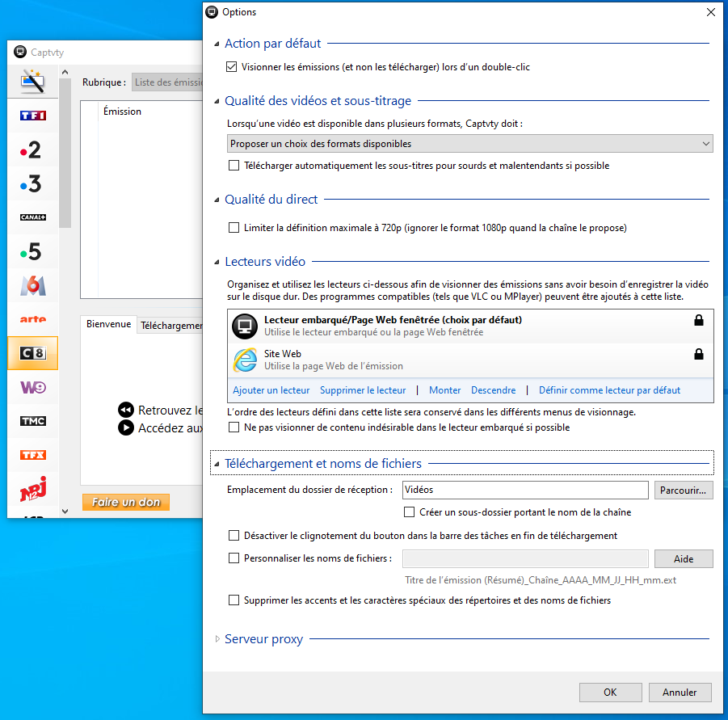Select the M6 channel logo
The height and width of the screenshot is (720, 728).
pos(32,285)
